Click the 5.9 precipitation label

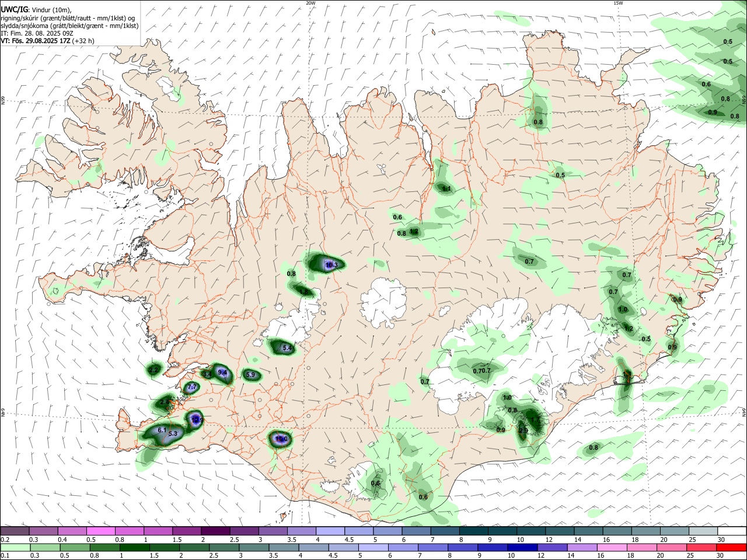click(250, 374)
